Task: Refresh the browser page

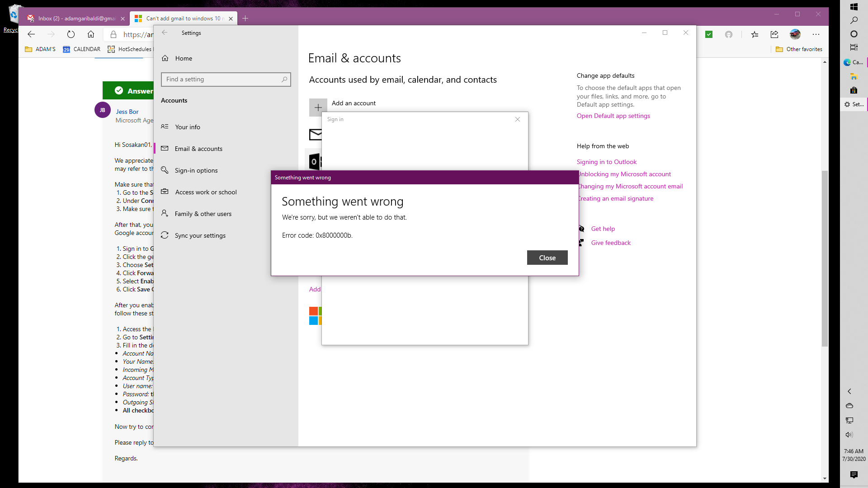Action: point(71,34)
